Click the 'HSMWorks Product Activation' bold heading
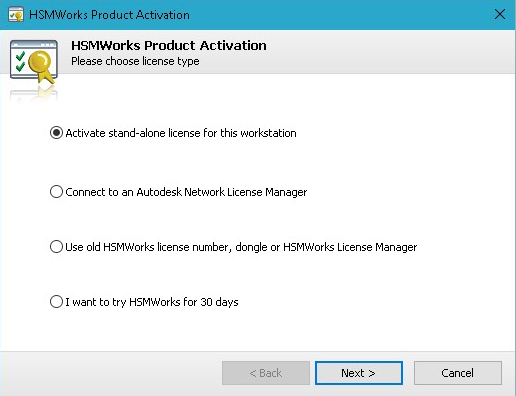 point(169,45)
